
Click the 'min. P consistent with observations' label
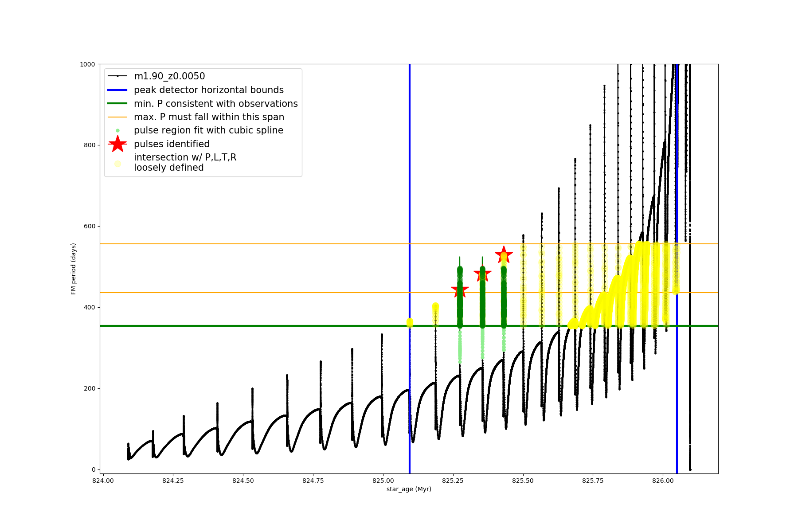(x=216, y=104)
